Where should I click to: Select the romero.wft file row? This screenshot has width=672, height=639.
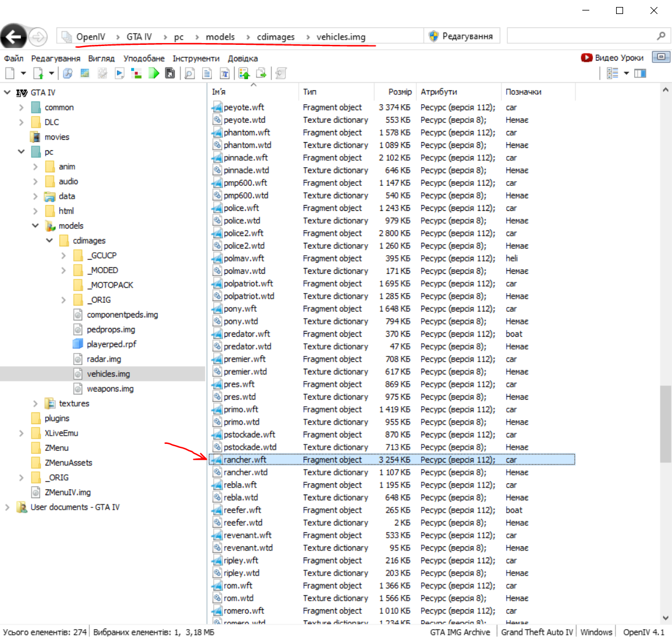click(x=392, y=610)
